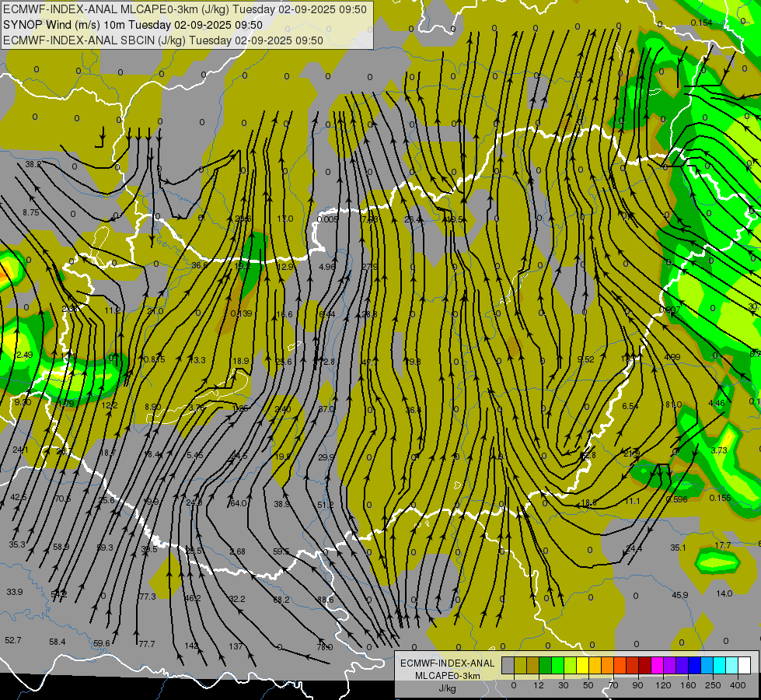Select the magenta legend swatch
The width and height of the screenshot is (761, 700).
657,666
